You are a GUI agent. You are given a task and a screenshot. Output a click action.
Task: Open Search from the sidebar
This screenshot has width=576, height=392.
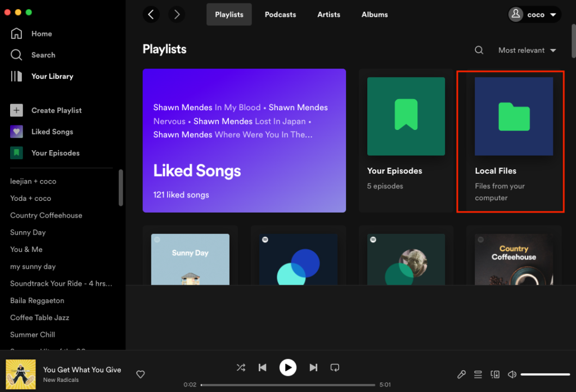(17, 55)
